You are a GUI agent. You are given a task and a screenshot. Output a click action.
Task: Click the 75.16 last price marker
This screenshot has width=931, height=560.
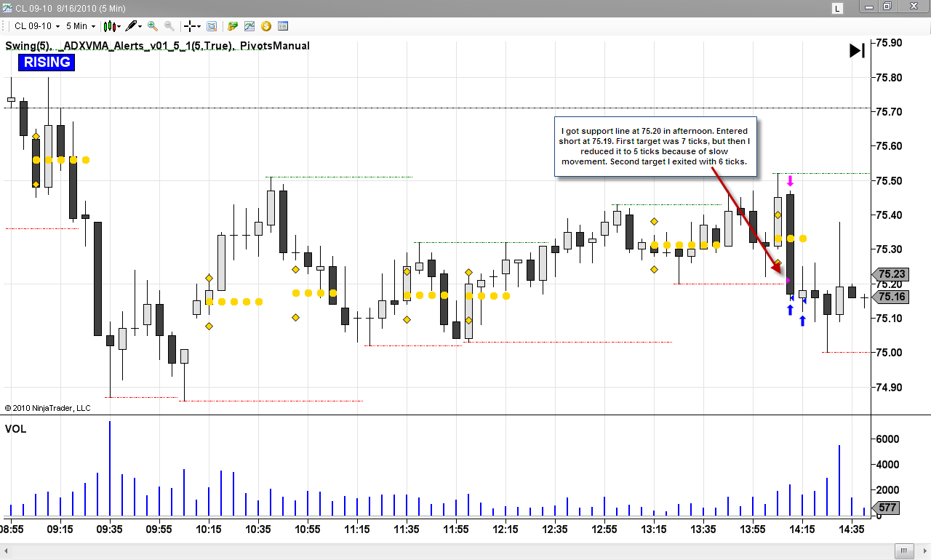[891, 297]
